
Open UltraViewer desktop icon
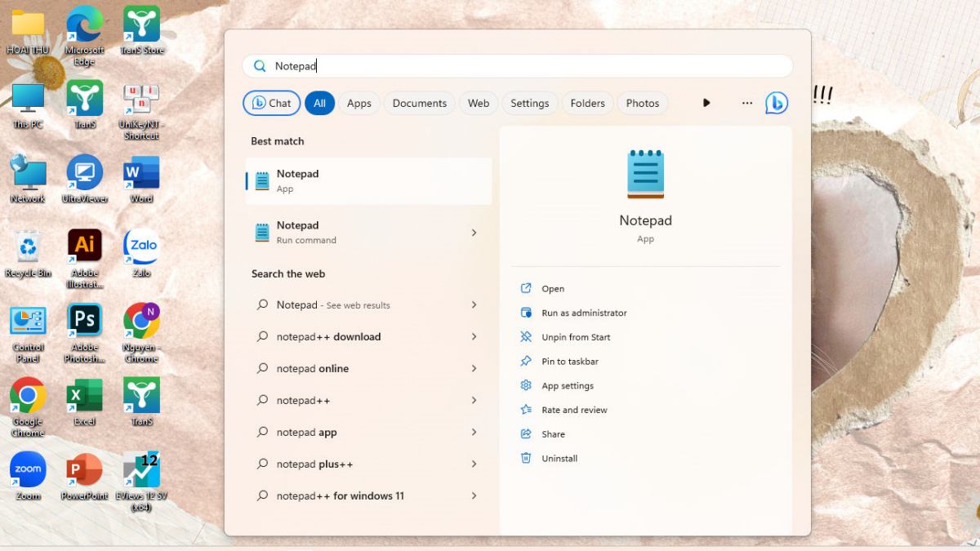[x=84, y=175]
